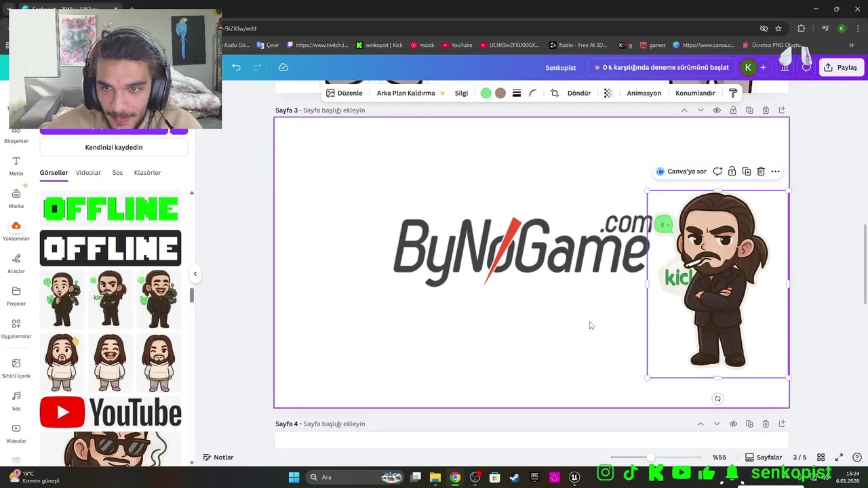
Task: Open the %55 zoom level menu
Action: coord(719,457)
